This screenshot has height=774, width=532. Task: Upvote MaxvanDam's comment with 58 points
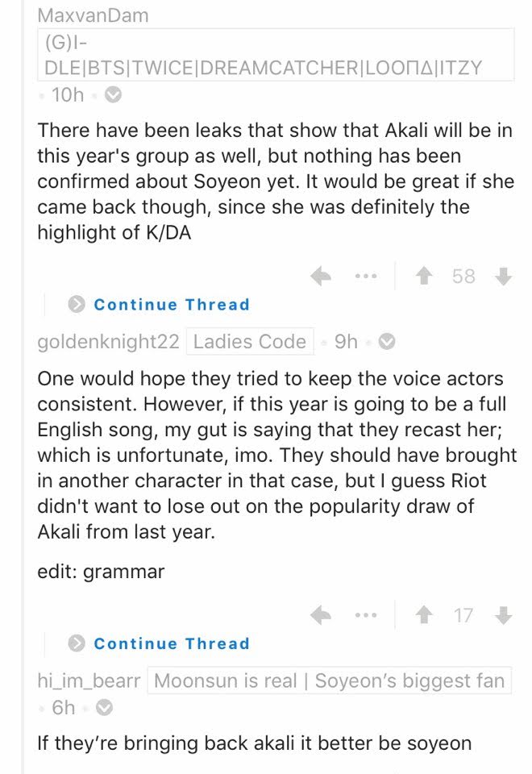[x=424, y=276]
